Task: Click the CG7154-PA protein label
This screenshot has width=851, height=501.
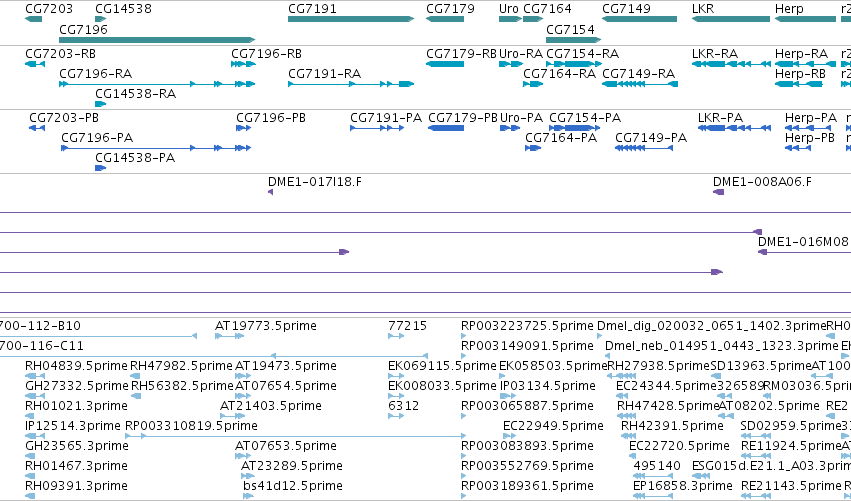Action: click(x=585, y=118)
